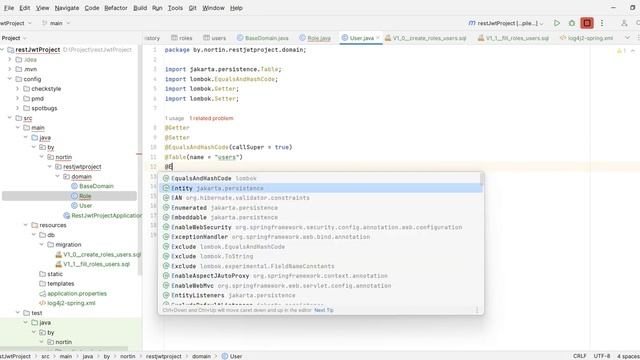640x360 pixels.
Task: Select EnableWebSecurity completion suggestion
Action: [320, 227]
